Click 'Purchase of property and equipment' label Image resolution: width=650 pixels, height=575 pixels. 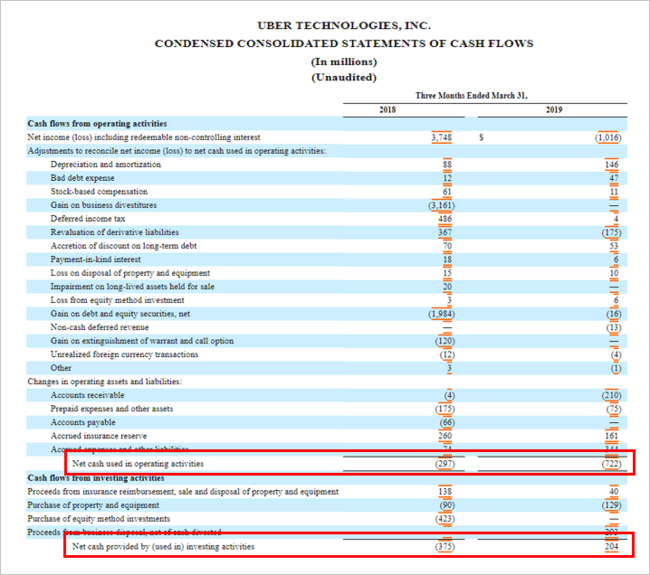coord(93,505)
